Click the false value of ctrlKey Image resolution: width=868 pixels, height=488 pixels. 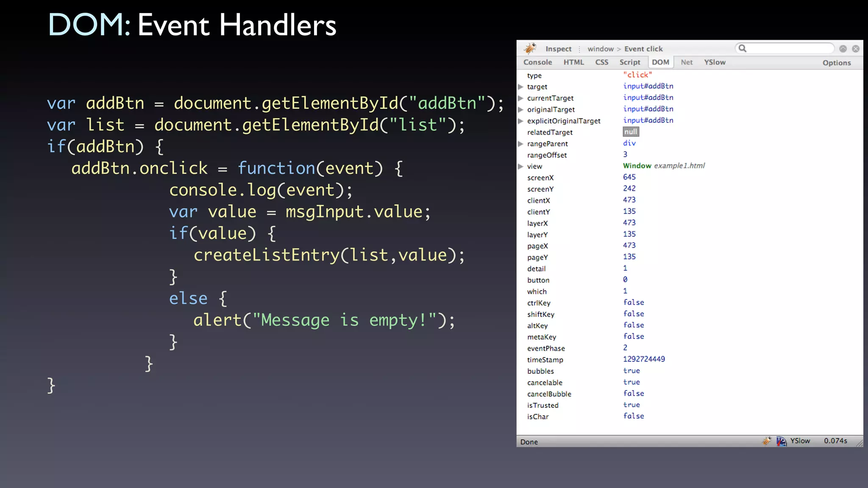pyautogui.click(x=634, y=302)
